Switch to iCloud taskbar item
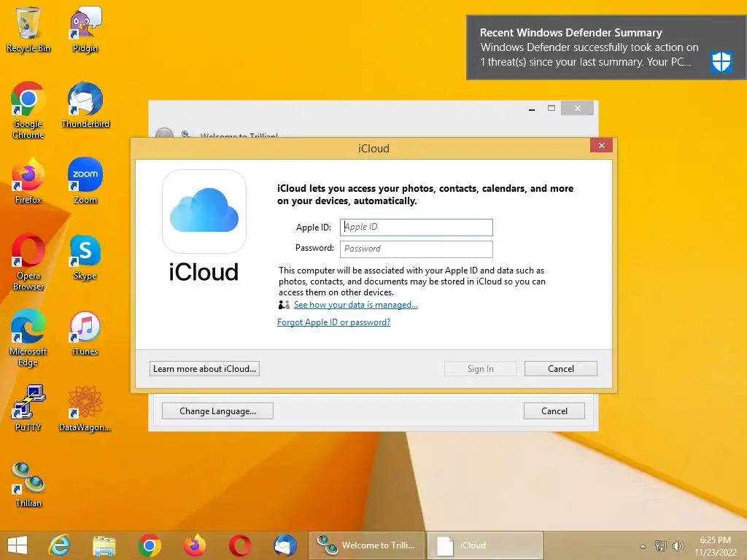The width and height of the screenshot is (747, 560). 485,545
